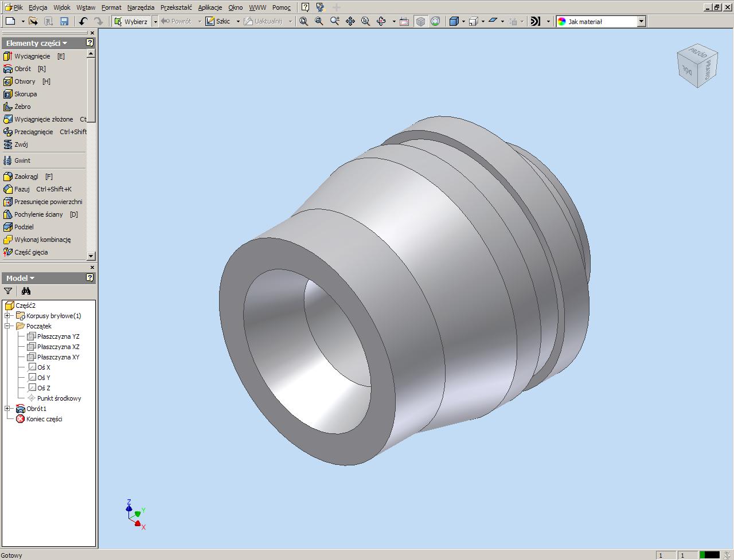Click the zoom in/out magnifier icon

(335, 21)
